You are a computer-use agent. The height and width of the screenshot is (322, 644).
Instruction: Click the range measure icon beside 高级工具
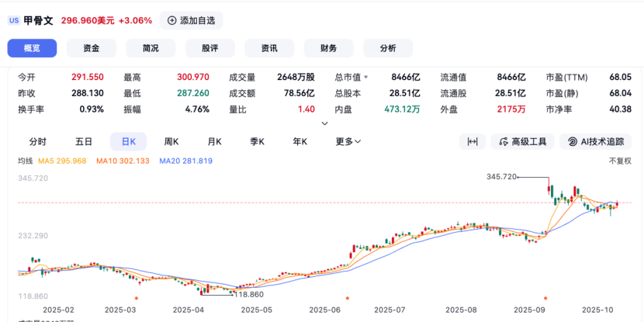[472, 141]
